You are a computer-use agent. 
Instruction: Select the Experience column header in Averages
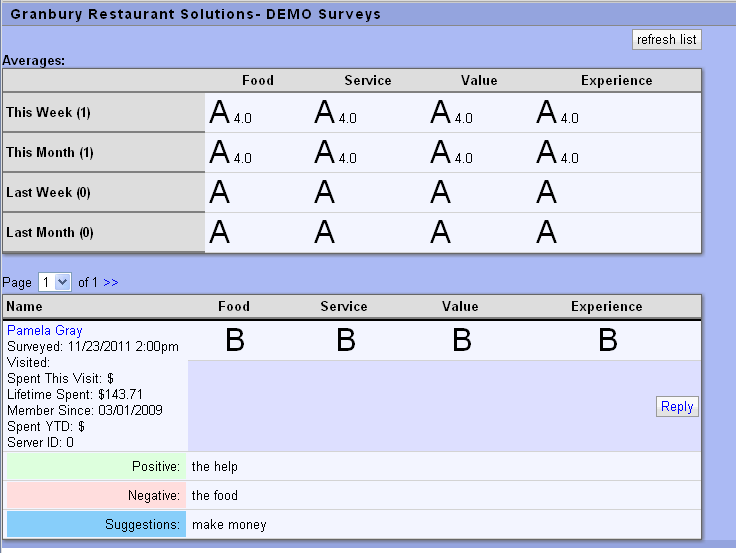616,80
